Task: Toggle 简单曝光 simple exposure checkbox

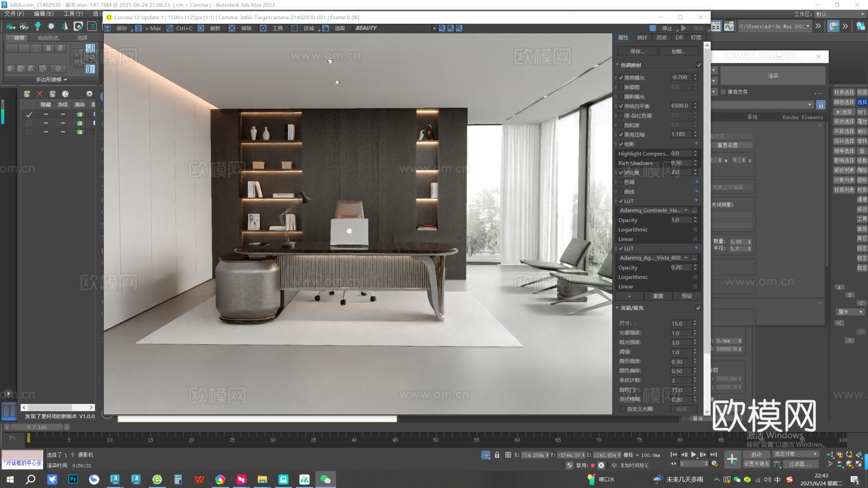Action: tap(621, 78)
